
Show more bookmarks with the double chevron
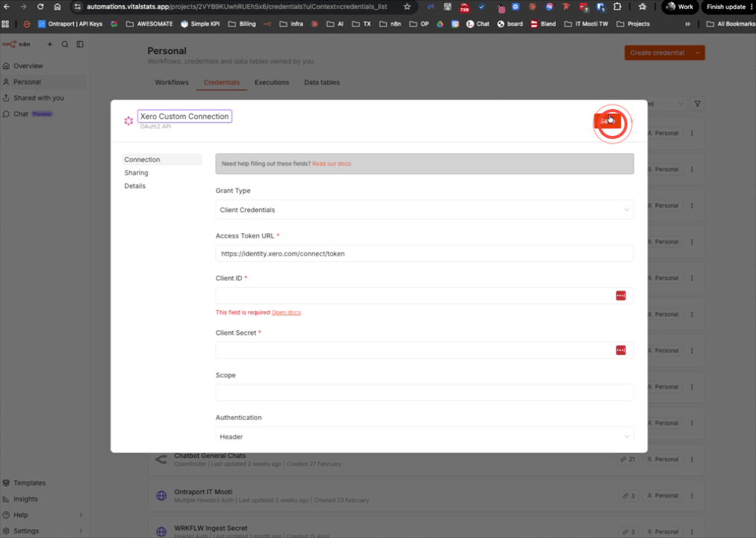click(687, 24)
